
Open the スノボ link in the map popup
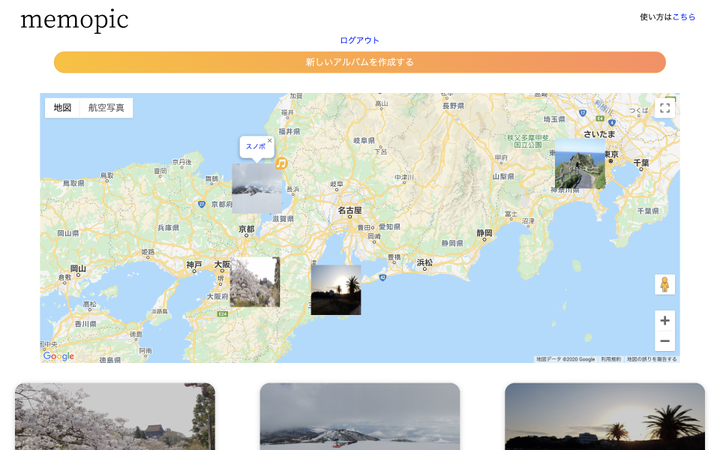click(255, 146)
